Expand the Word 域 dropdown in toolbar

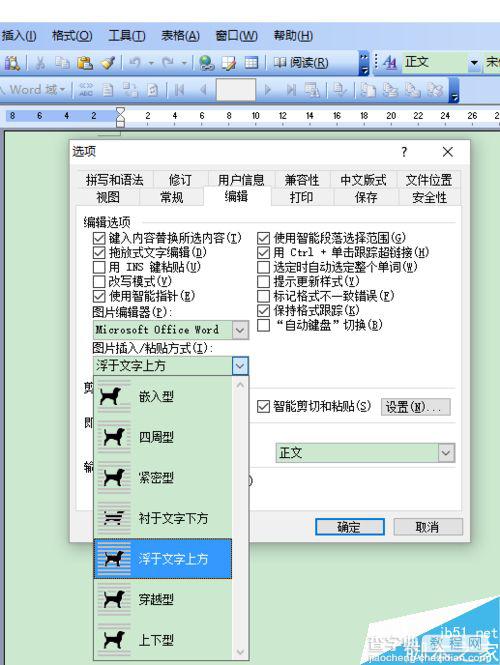coord(62,90)
